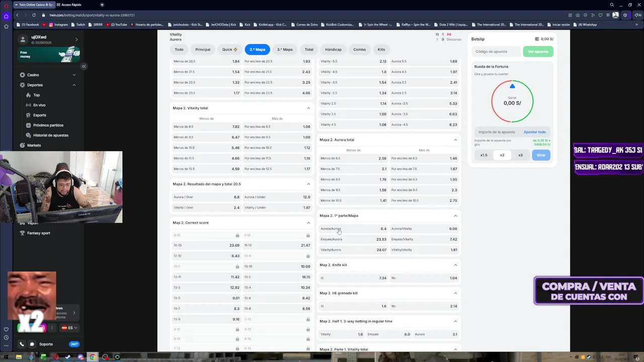
Task: Open Opera AI assistant button
Action: pos(639,15)
